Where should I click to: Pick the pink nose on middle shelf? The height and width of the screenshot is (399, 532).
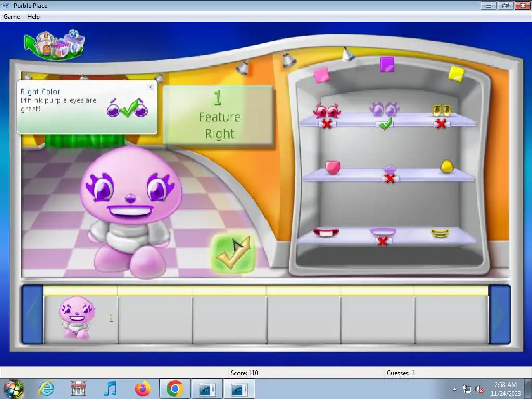point(333,167)
